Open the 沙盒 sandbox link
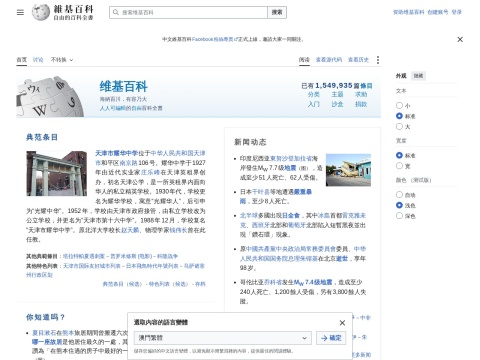Screen dimensions: 480x360 (337, 104)
